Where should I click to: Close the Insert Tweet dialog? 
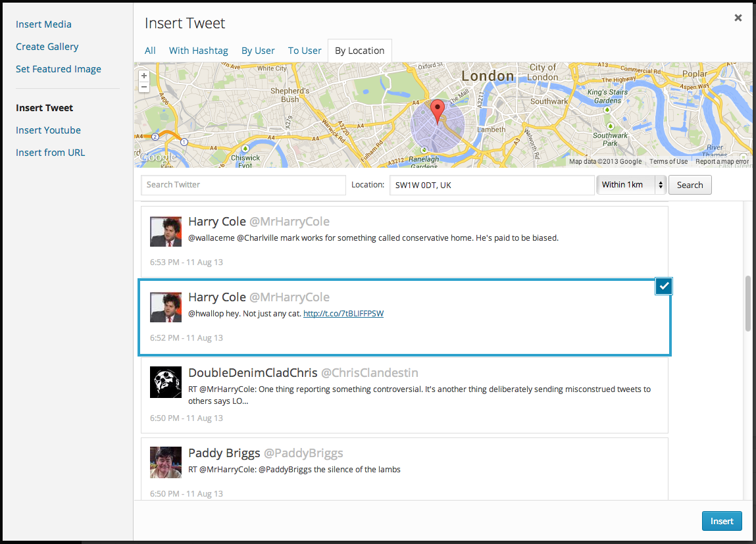coord(738,18)
